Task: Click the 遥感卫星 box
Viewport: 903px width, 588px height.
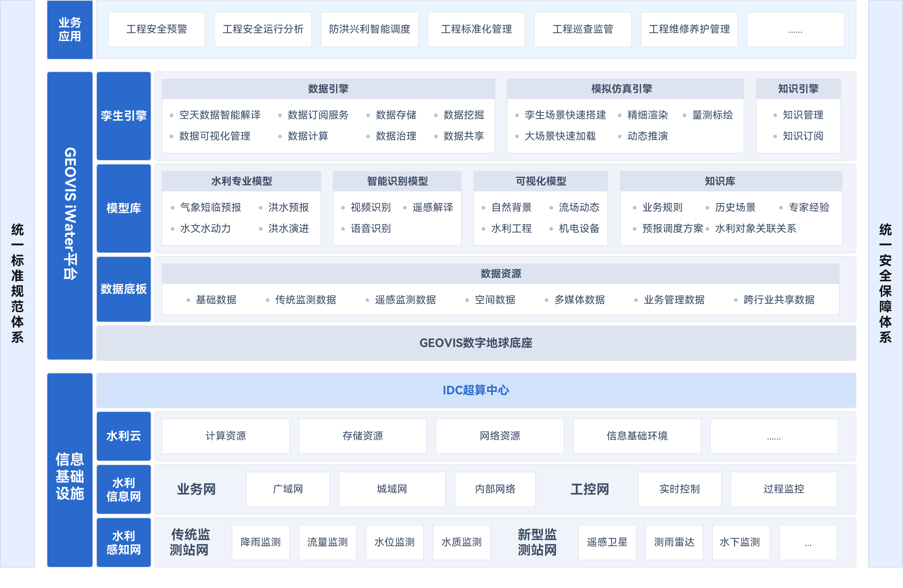Action: 607,542
